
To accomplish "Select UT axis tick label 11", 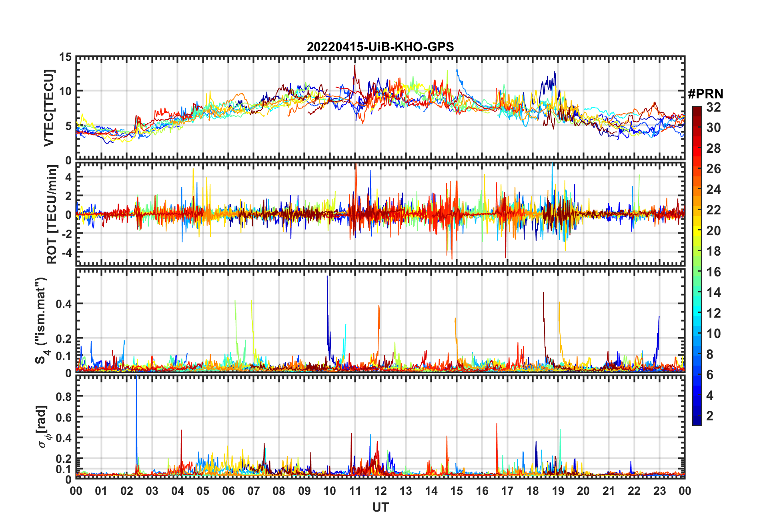I will click(355, 491).
